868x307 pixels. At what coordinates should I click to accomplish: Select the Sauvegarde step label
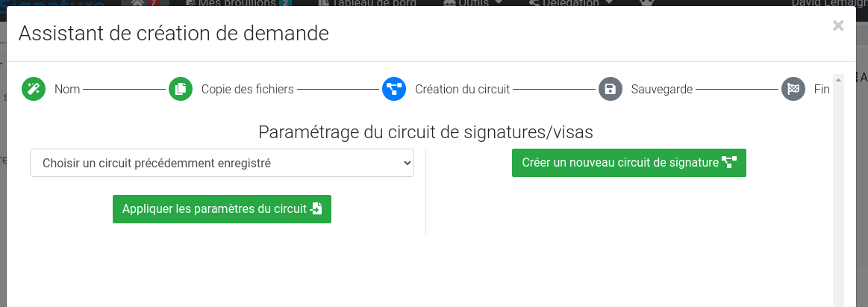[662, 90]
